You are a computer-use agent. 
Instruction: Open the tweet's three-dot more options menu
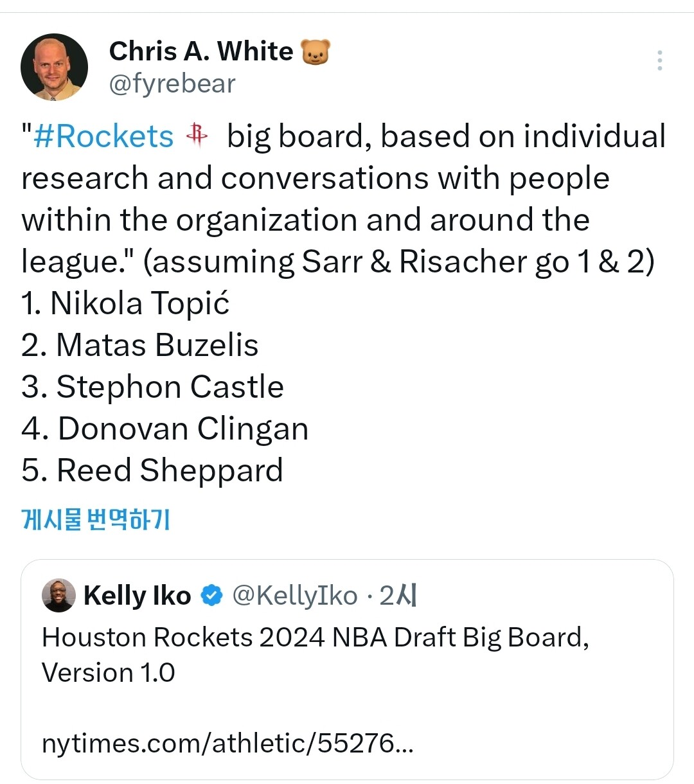point(659,60)
